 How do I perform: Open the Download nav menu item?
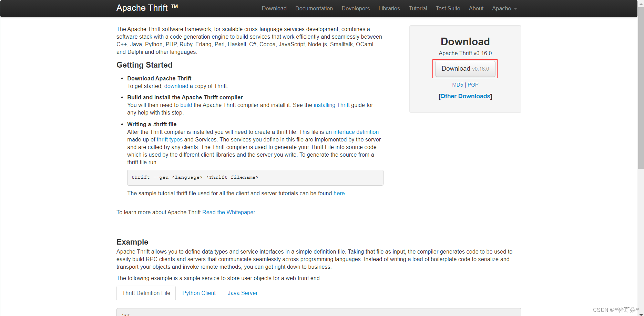click(x=274, y=8)
